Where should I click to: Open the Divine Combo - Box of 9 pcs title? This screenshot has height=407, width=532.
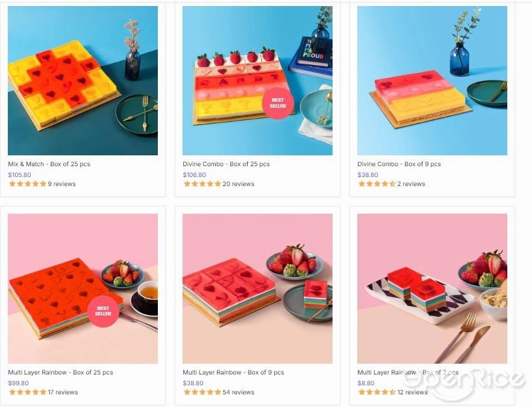[x=399, y=164]
